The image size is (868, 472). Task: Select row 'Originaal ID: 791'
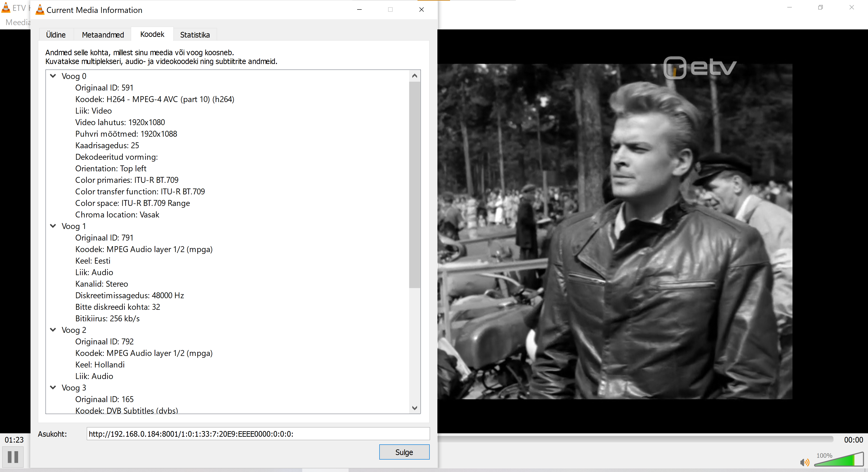coord(104,238)
